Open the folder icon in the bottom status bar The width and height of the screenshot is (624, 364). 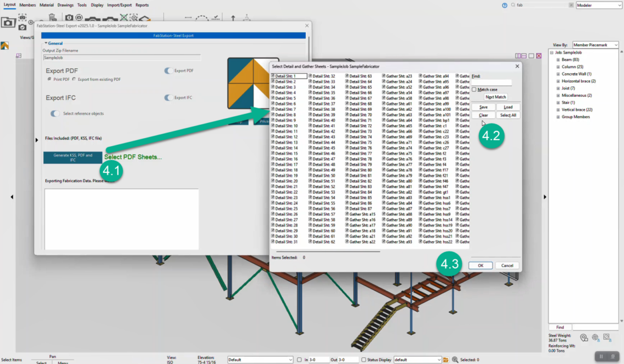(446, 359)
